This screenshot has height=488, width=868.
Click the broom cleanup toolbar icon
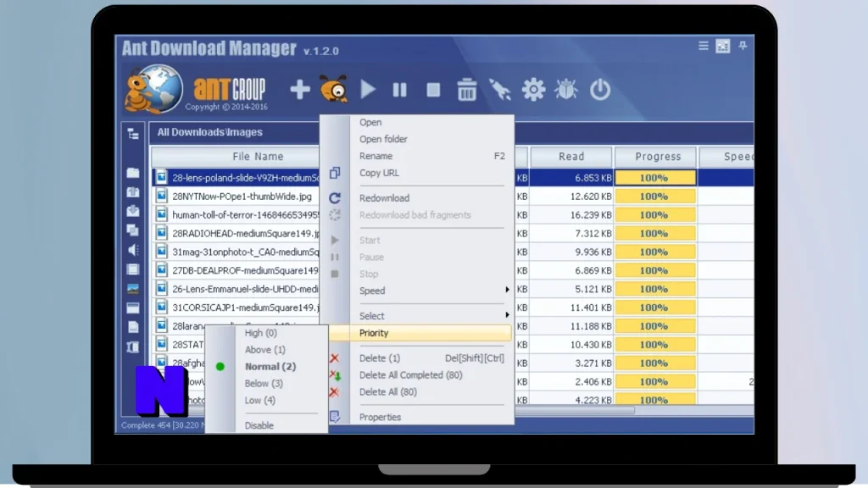click(500, 90)
